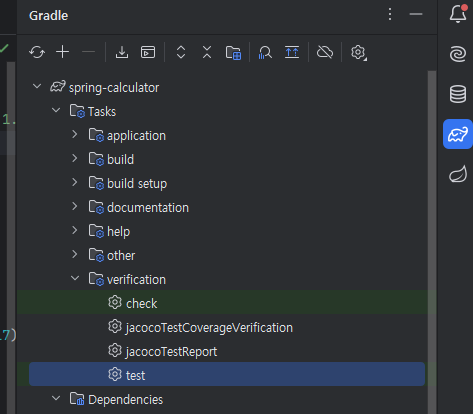Open notifications bell in the sidebar
Viewport: 473px width, 414px height.
click(x=458, y=14)
